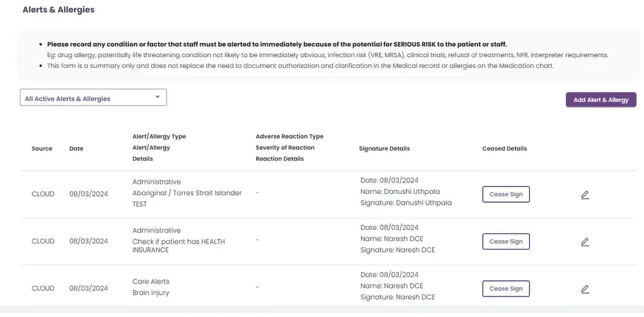The image size is (644, 317).
Task: Click pencil icon for HEALTH INSURANCE alert
Action: (x=584, y=241)
